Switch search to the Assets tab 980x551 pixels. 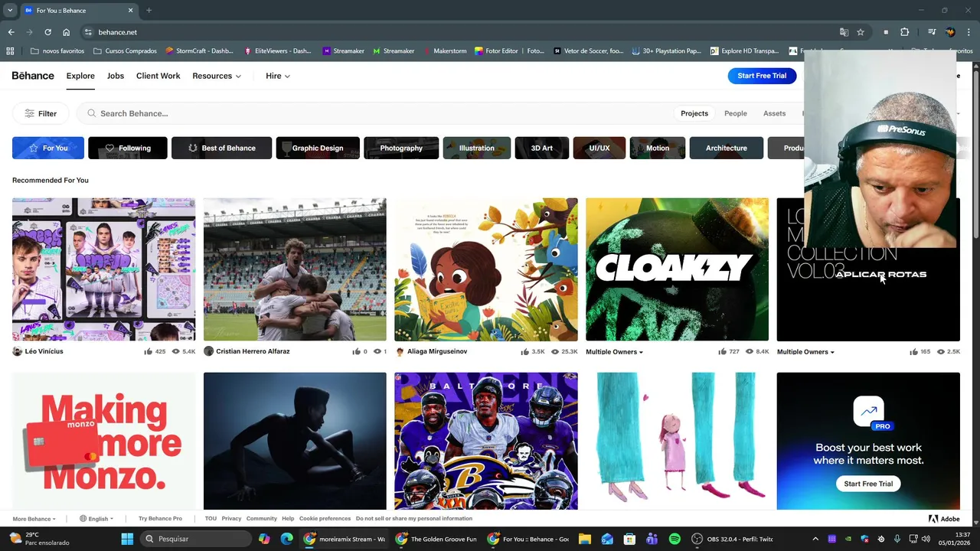[774, 113]
